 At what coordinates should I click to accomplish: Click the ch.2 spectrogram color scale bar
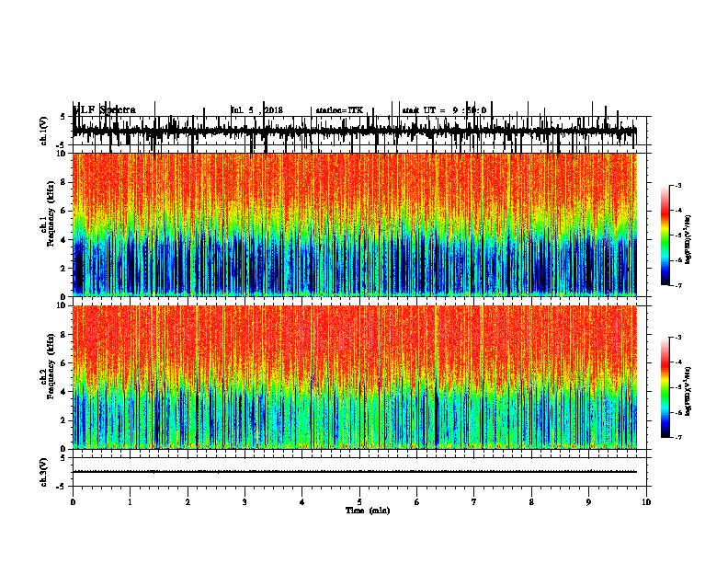coord(665,387)
